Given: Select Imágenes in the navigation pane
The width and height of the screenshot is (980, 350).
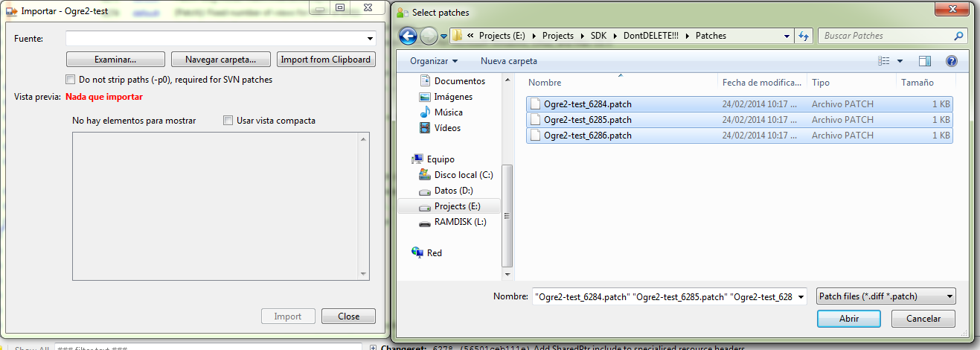Looking at the screenshot, I should (453, 97).
